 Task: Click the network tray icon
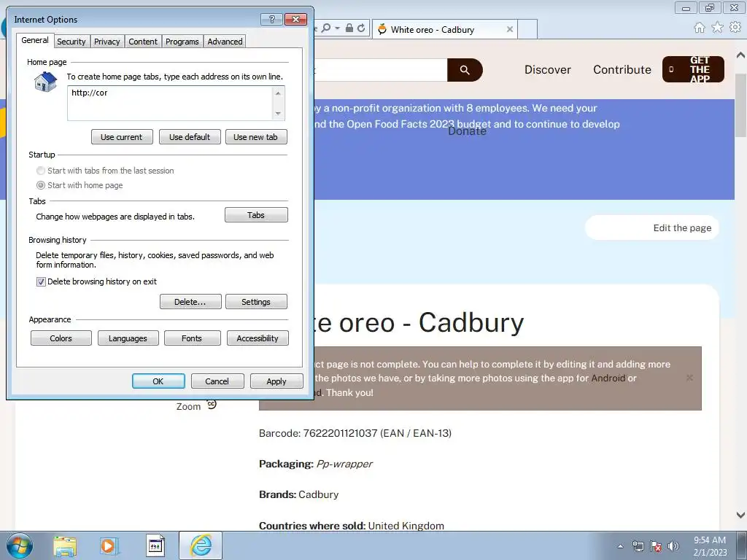pyautogui.click(x=638, y=546)
